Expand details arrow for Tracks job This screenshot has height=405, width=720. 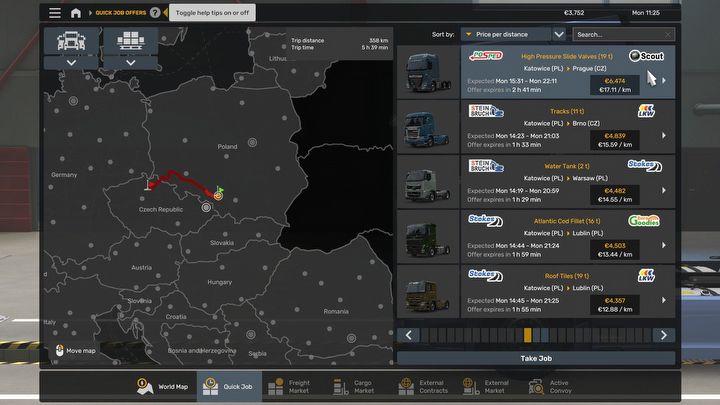(x=664, y=135)
